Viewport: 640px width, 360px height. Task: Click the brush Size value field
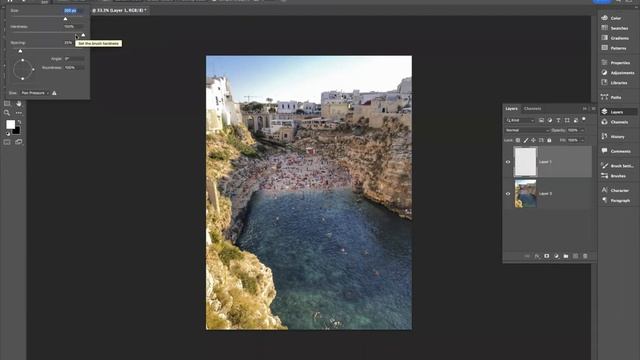(73, 11)
